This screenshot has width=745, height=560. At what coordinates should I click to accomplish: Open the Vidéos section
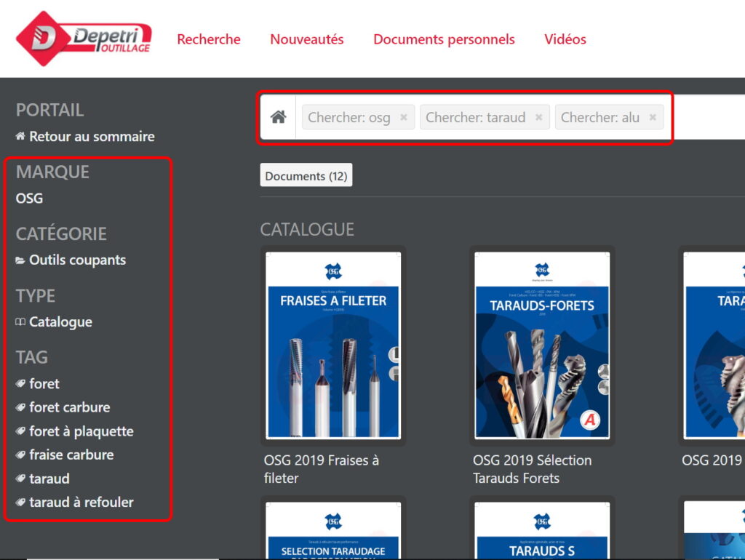(565, 39)
